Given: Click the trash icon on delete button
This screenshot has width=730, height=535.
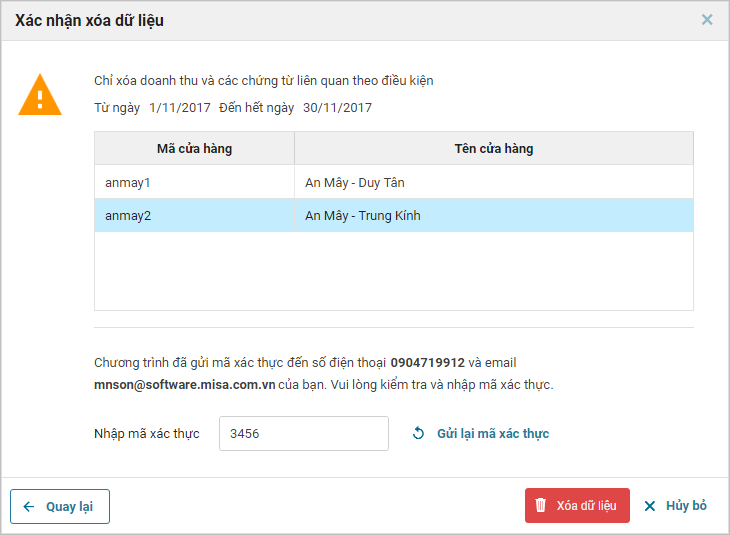Looking at the screenshot, I should tap(541, 506).
